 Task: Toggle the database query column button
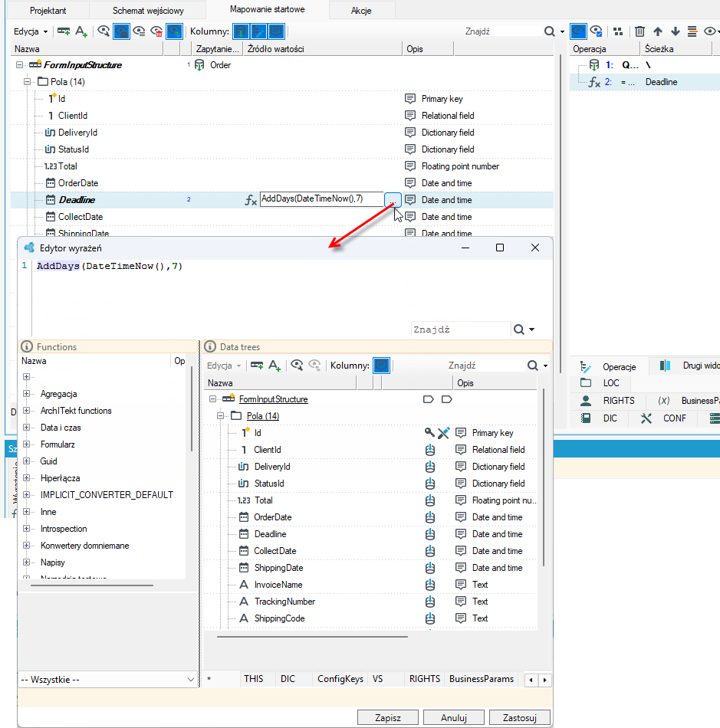241,31
